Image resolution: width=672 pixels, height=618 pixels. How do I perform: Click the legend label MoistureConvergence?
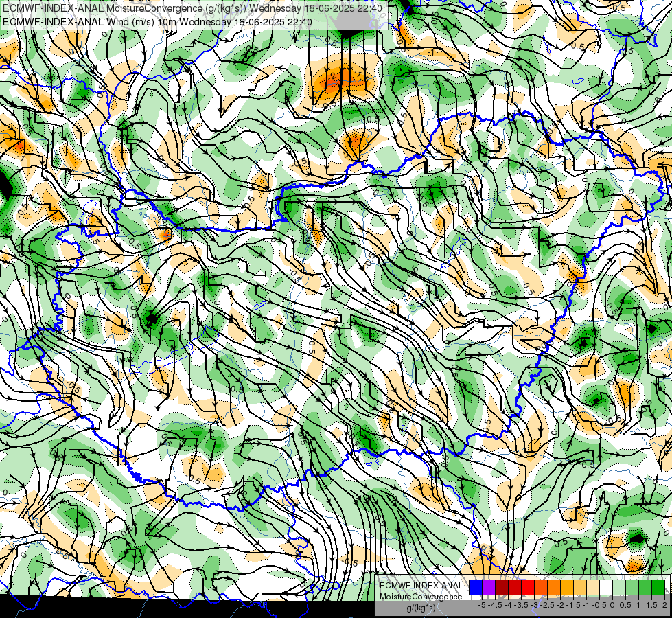click(421, 597)
